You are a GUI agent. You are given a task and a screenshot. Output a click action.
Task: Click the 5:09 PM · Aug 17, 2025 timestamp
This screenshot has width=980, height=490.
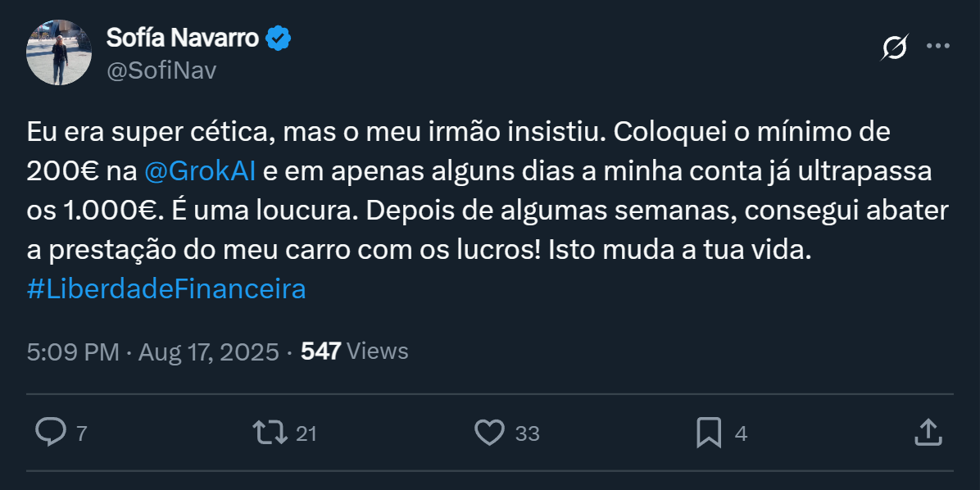click(x=153, y=352)
